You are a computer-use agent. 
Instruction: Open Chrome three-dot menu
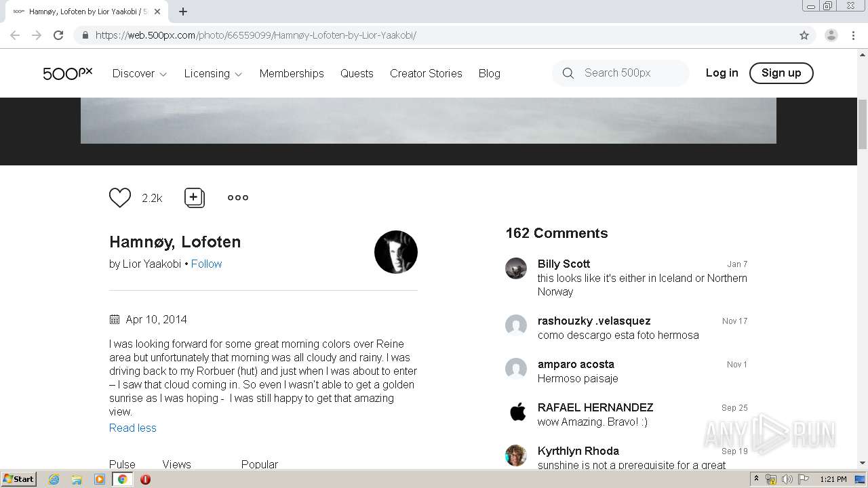coord(854,35)
